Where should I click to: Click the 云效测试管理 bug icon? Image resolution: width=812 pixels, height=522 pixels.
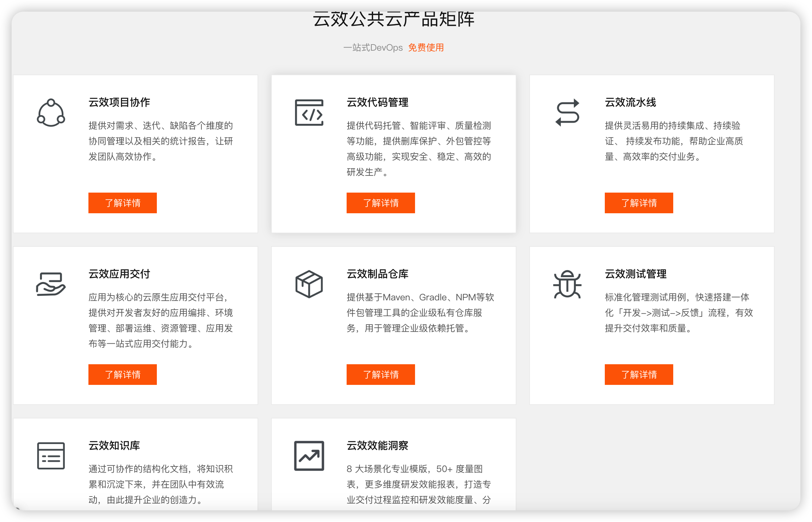[567, 284]
